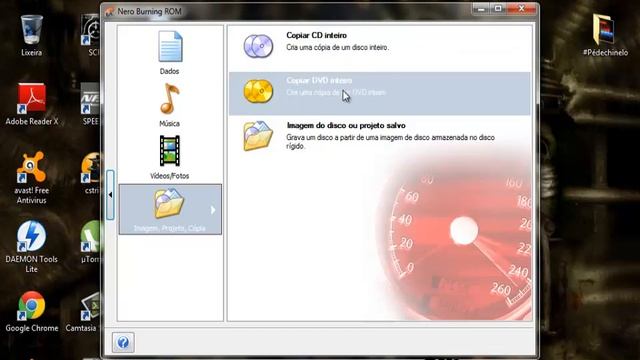The height and width of the screenshot is (360, 640).
Task: Click 'Cria uma cópia de um disco inteiro' text
Action: pos(337,48)
